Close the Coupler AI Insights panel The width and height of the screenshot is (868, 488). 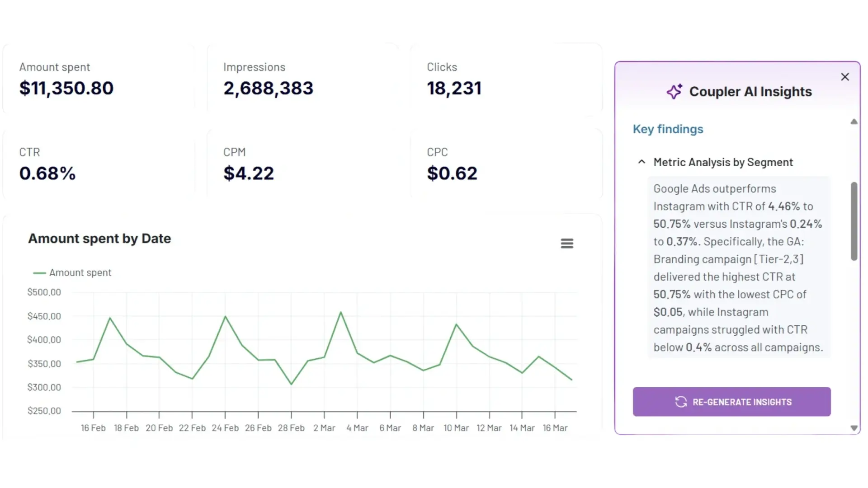pos(844,77)
